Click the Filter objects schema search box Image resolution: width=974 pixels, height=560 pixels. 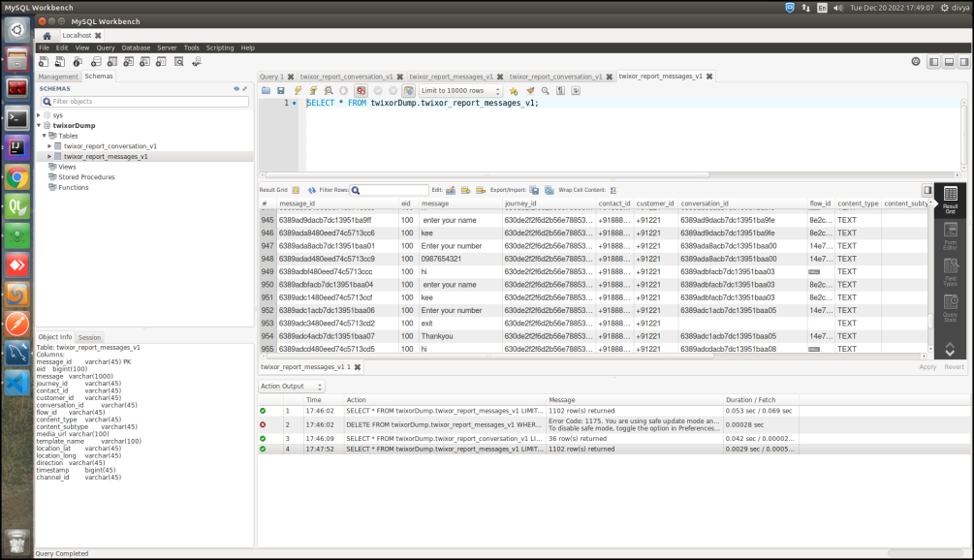pos(144,101)
